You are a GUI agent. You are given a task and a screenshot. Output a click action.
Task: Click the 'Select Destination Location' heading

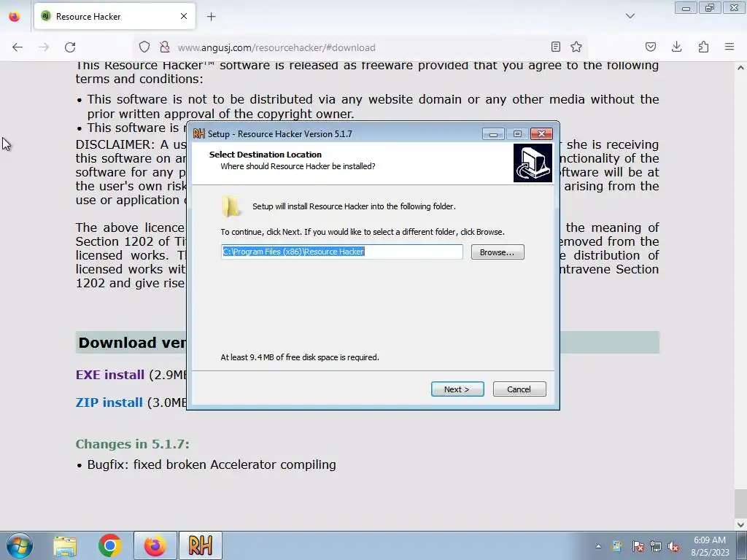coord(266,155)
